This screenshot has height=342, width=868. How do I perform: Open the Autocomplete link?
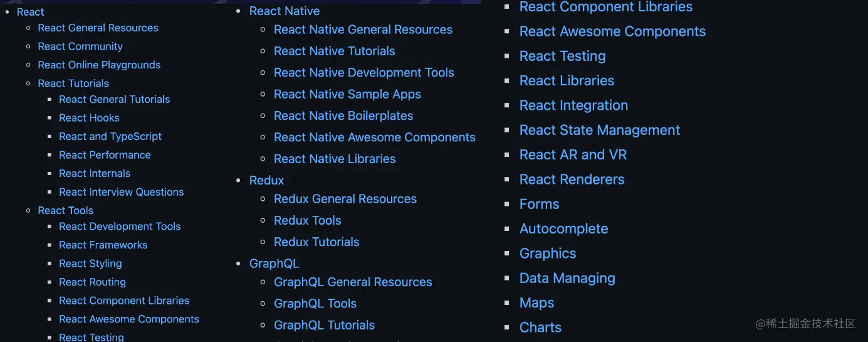(563, 228)
